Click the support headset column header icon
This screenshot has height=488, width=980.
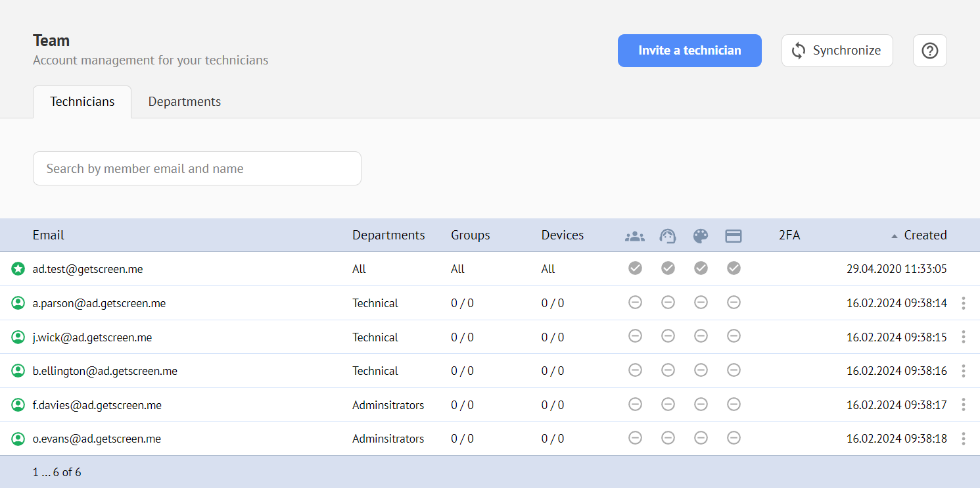coord(668,236)
